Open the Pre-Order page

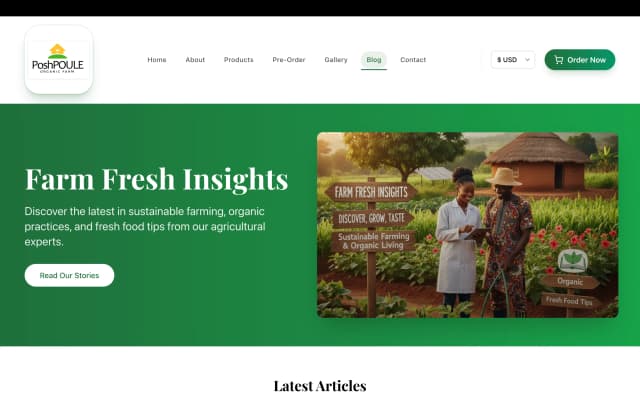click(x=289, y=60)
